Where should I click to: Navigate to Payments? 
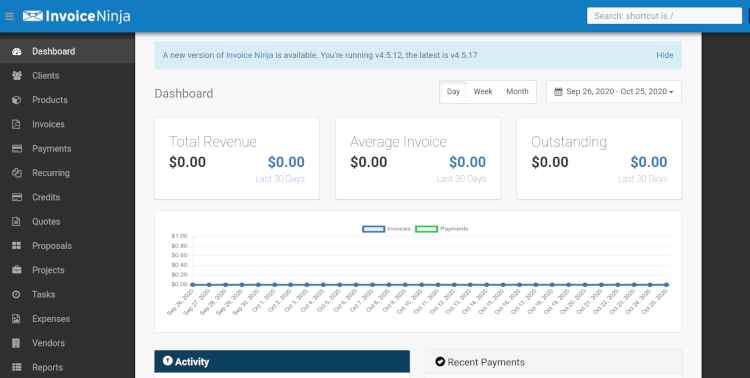click(x=67, y=149)
